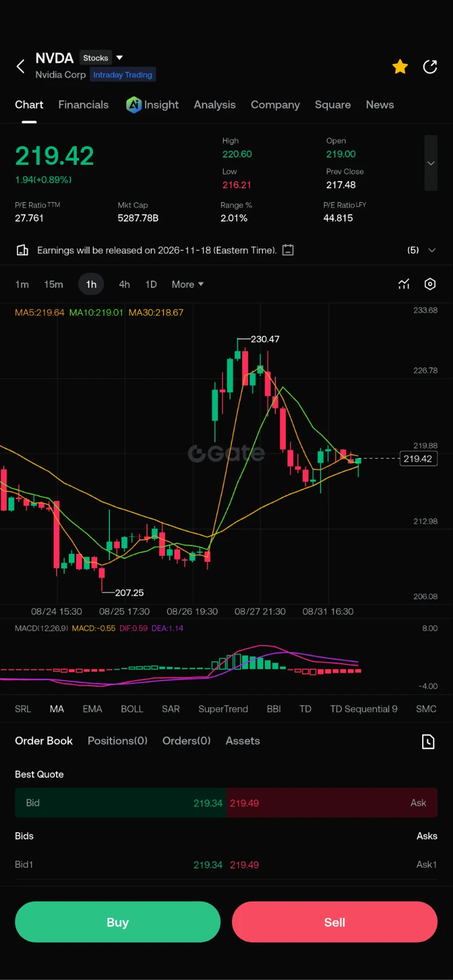453x980 pixels.
Task: Tap the best bid price 219.34
Action: tap(208, 803)
